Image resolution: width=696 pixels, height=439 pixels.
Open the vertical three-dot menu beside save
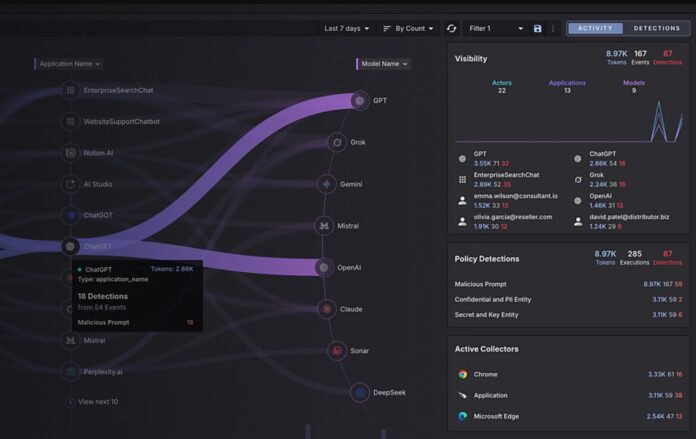553,28
